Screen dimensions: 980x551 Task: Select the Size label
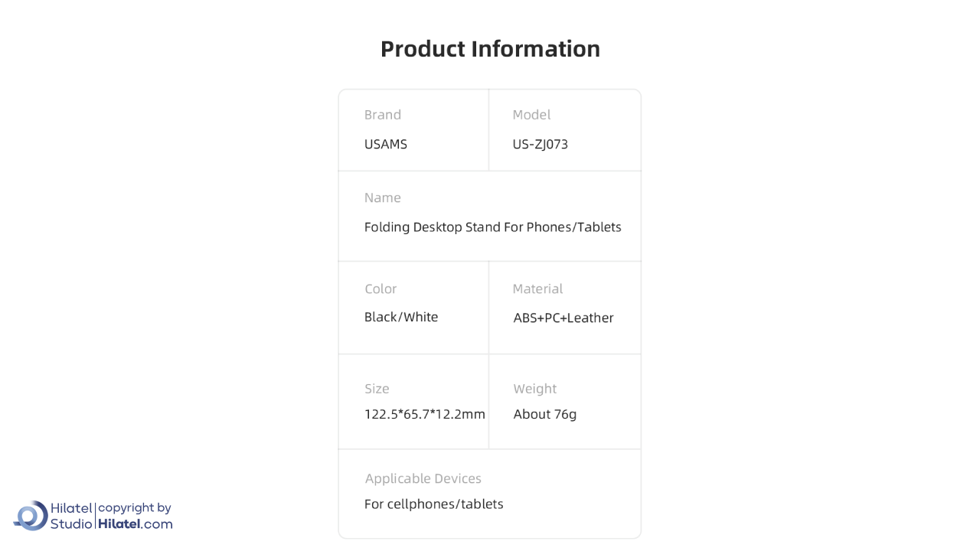point(377,389)
